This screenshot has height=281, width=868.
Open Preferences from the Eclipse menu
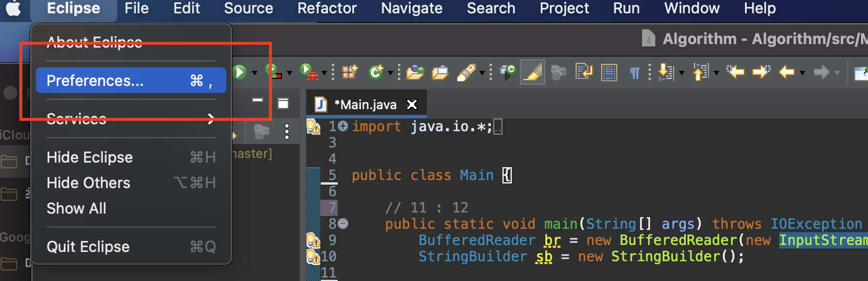(131, 81)
